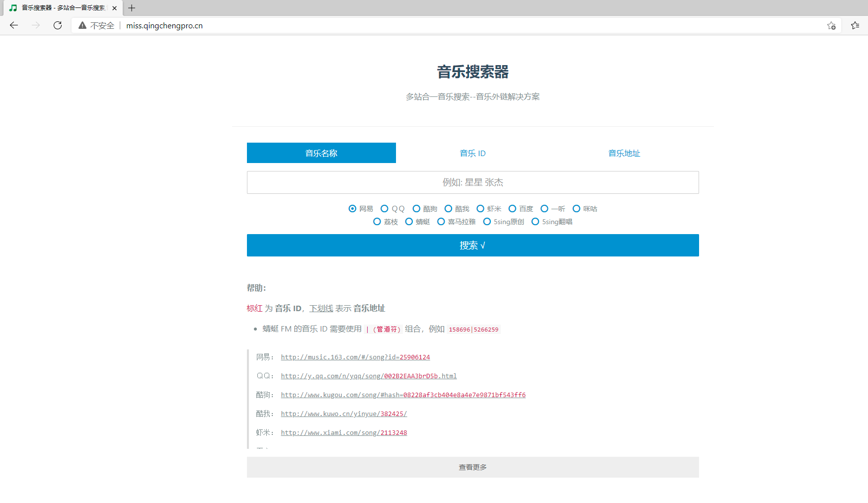868x503 pixels.
Task: Switch to the 音乐地址 tab
Action: [624, 153]
